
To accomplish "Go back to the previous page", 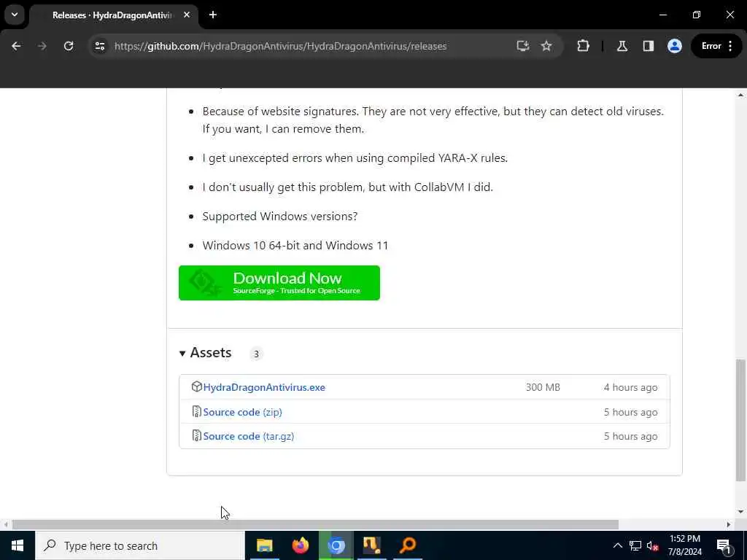I will [x=16, y=46].
